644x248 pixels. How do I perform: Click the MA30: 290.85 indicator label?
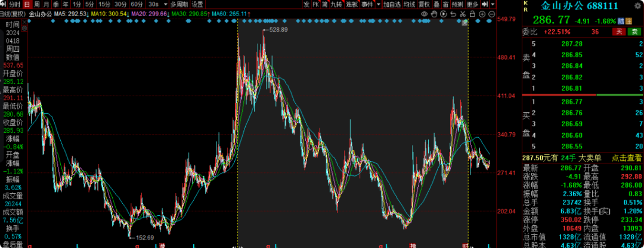coord(191,14)
